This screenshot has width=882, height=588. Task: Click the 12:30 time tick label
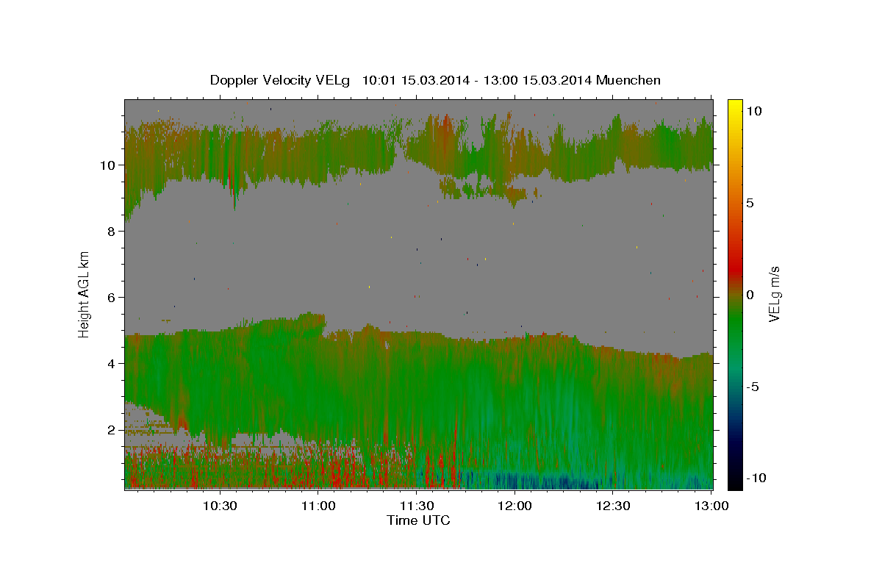click(613, 506)
